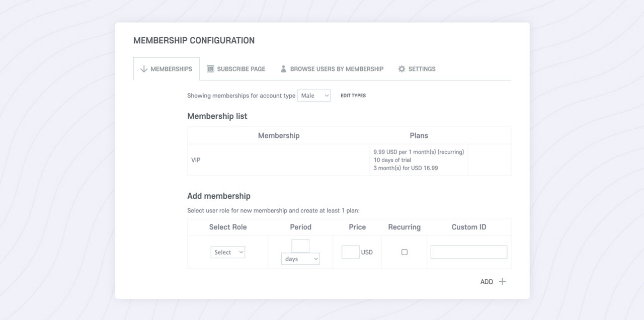644x320 pixels.
Task: Enable the Recurring checkbox
Action: [x=405, y=252]
